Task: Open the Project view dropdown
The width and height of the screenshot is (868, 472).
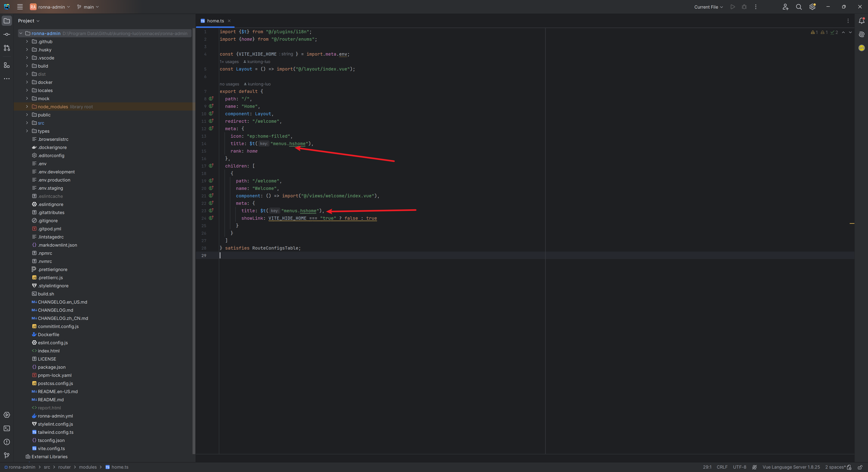Action: pos(29,21)
